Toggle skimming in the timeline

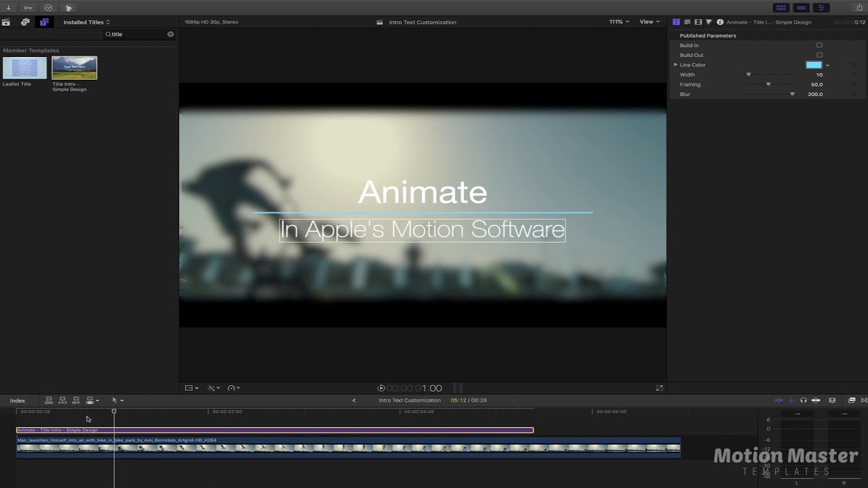[778, 401]
